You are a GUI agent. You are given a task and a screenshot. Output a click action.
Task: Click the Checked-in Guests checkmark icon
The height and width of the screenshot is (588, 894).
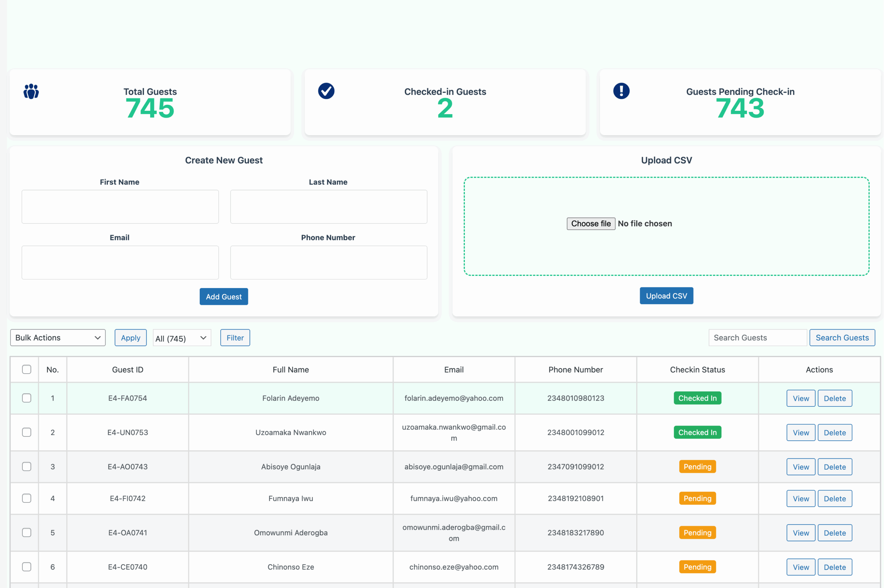pyautogui.click(x=326, y=91)
